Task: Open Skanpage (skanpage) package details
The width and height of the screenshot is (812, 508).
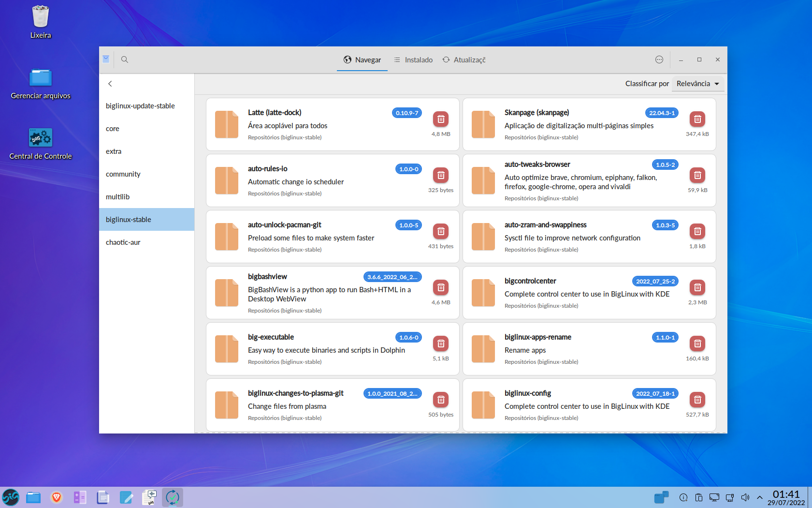Action: [589, 124]
